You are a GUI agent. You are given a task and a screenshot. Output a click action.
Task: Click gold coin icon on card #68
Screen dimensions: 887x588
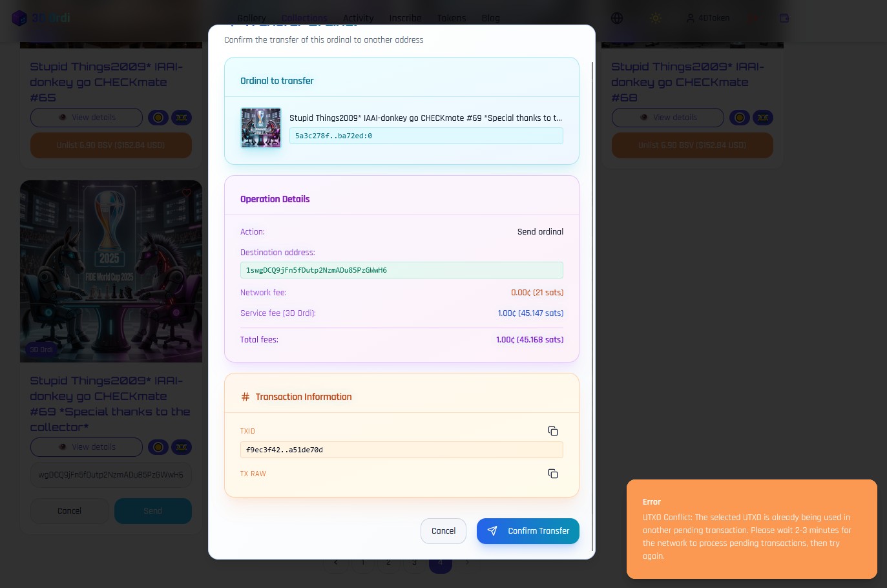pos(740,118)
